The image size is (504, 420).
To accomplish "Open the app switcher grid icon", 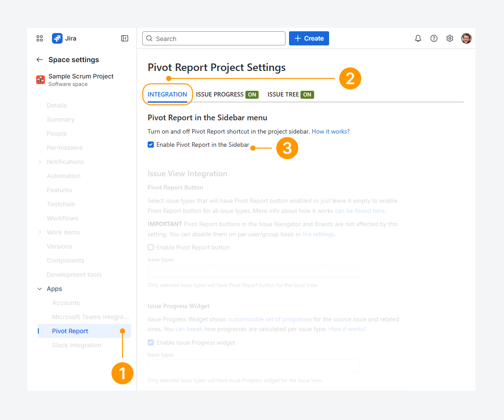I will coord(40,39).
